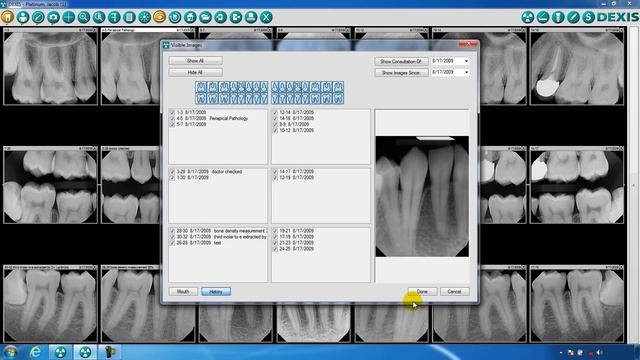
Task: Select the pen annotation tool in left toolbar
Action: pyautogui.click(x=38, y=17)
